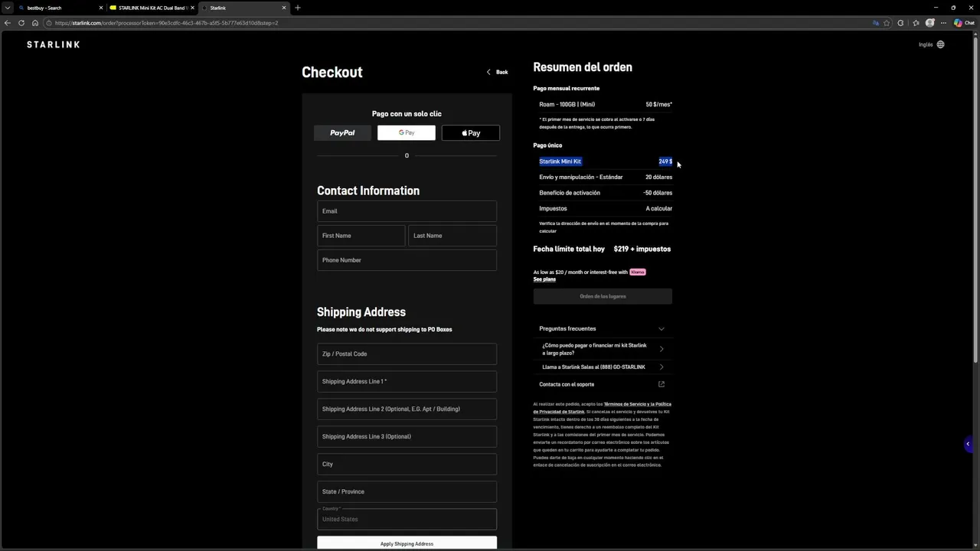Add page to favorites star icon
The image size is (980, 551).
pyautogui.click(x=887, y=23)
